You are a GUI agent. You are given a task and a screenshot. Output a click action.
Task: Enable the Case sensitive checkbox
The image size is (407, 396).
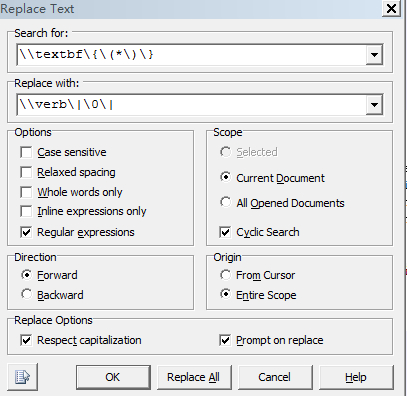(x=26, y=152)
